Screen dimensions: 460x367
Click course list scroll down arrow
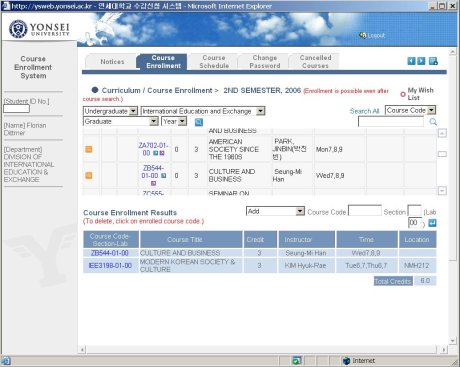coord(442,191)
